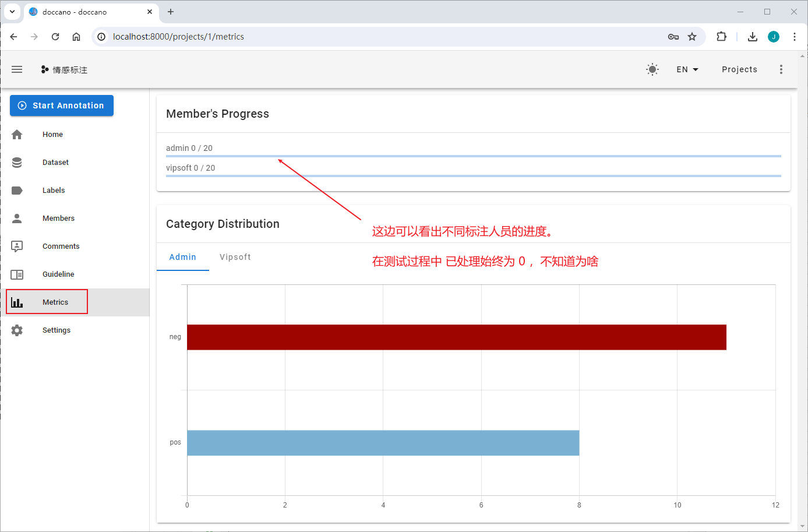Open the hamburger navigation menu

[17, 69]
